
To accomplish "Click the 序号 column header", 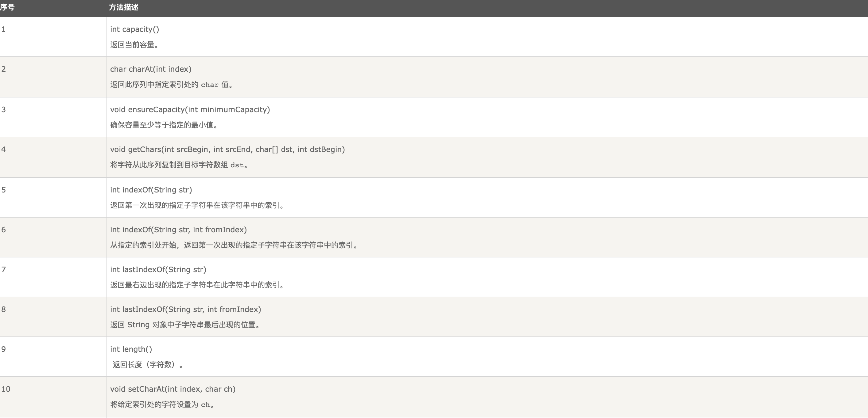I will [7, 7].
